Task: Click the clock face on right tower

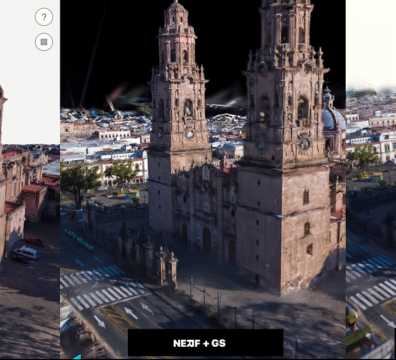Action: click(305, 144)
